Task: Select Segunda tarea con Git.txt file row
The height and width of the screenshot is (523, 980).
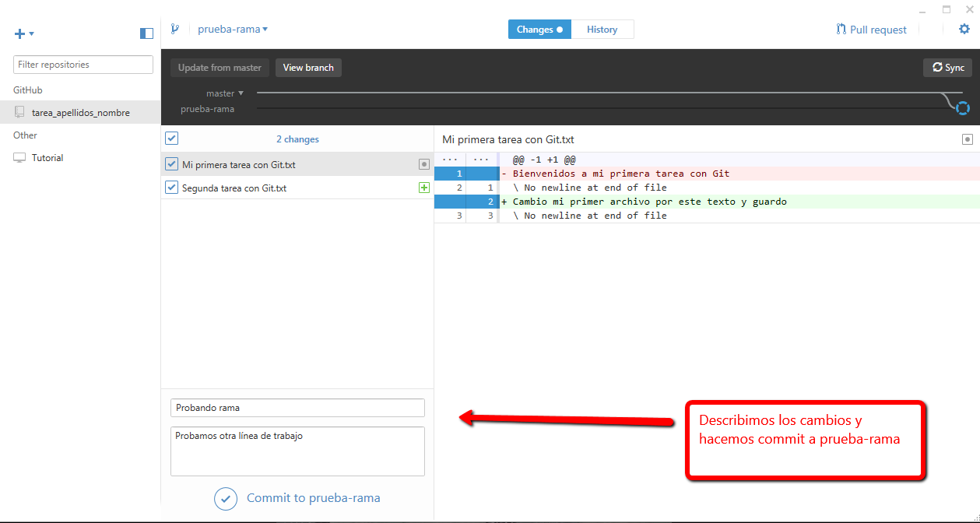Action: (x=297, y=188)
